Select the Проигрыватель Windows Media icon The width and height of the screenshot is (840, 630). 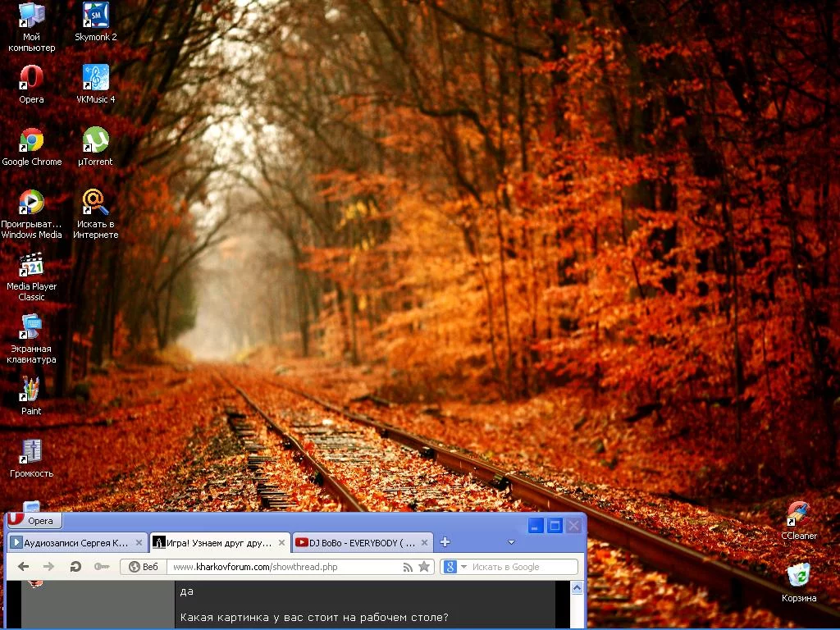(x=32, y=214)
